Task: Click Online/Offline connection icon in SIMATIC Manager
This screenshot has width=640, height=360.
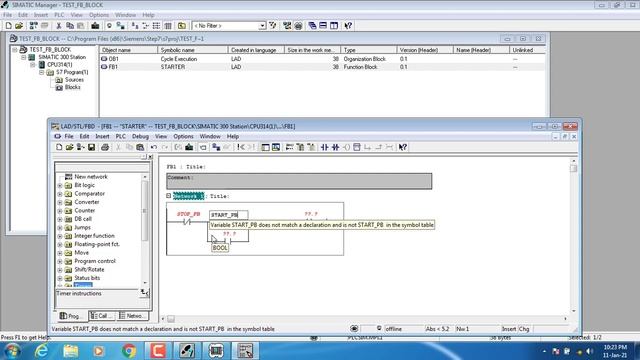Action: (x=120, y=26)
